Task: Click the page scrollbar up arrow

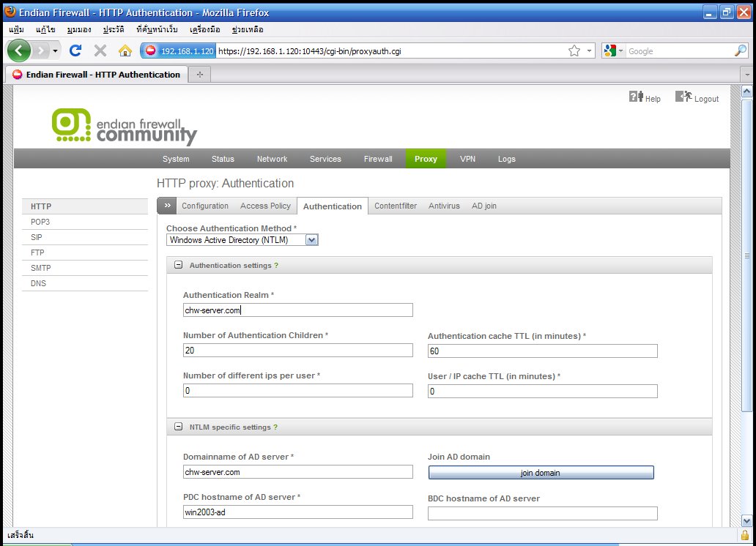Action: pos(746,91)
